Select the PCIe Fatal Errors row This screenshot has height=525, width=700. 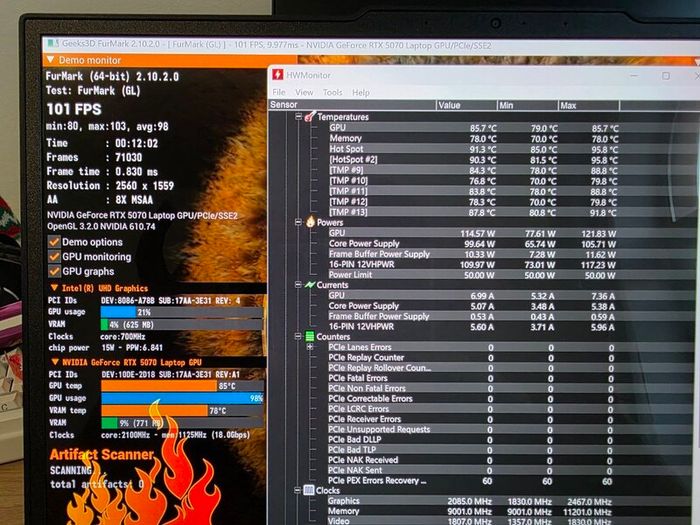(x=472, y=378)
